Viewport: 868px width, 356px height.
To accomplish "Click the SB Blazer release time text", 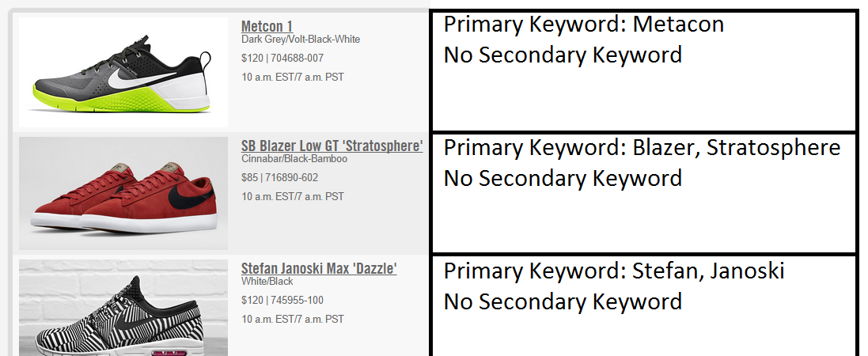I will tap(293, 196).
